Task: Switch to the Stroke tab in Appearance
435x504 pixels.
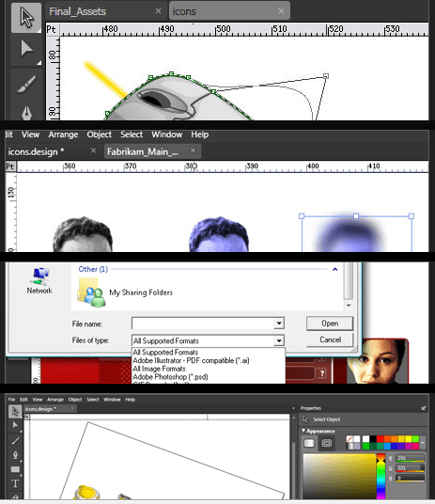Action: tap(326, 443)
